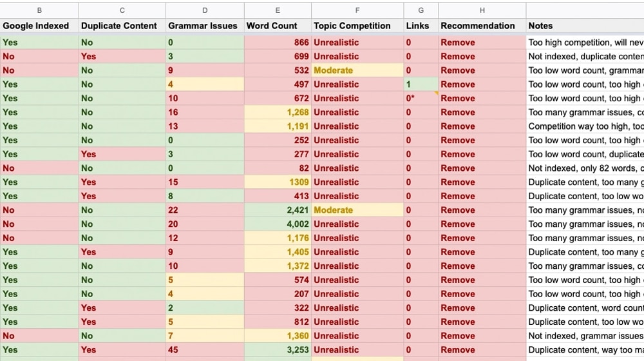
Task: Click note "Duplicate content, way too ma"
Action: [585, 350]
